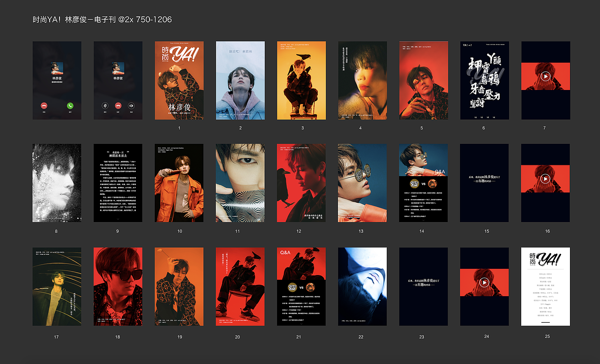Select the dark text-only thumbnail numbered 15

484,183
